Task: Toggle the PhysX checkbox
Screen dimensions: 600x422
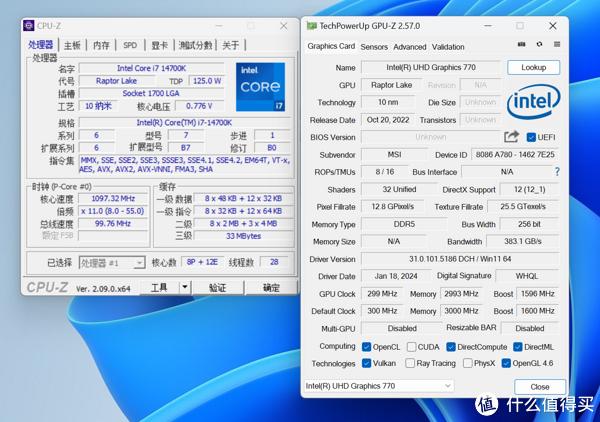Action: click(x=467, y=363)
